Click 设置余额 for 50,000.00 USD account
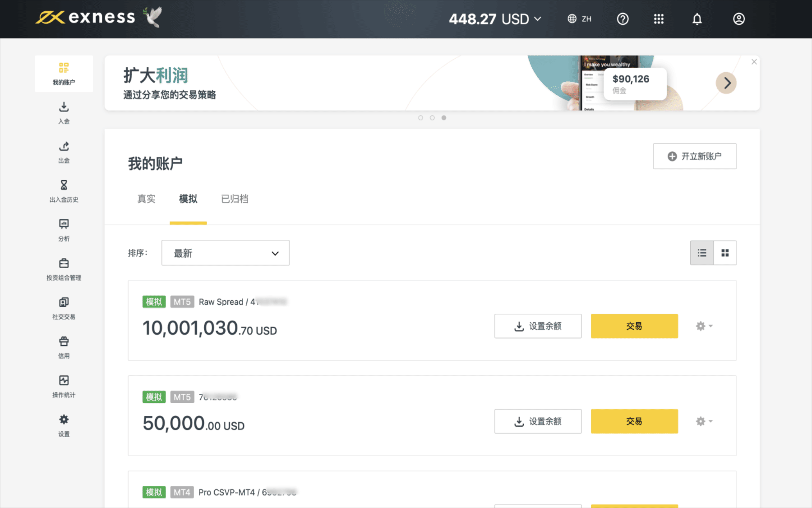The height and width of the screenshot is (508, 812). [538, 421]
